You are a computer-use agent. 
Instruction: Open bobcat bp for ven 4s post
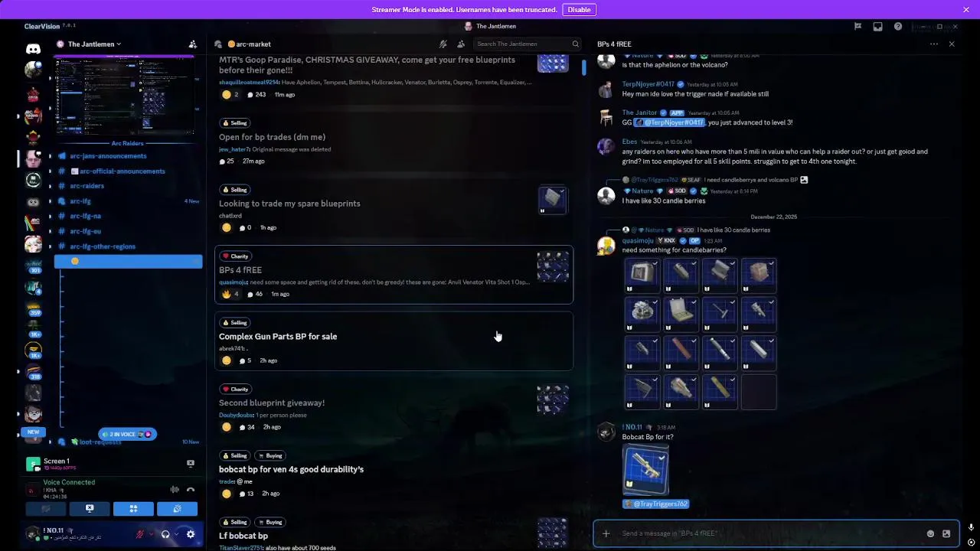point(394,474)
